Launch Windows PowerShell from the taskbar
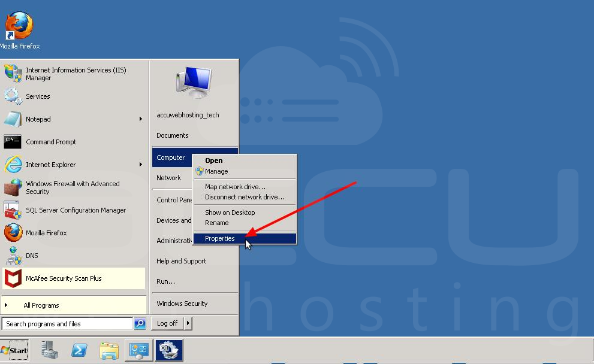The image size is (594, 364). point(79,350)
